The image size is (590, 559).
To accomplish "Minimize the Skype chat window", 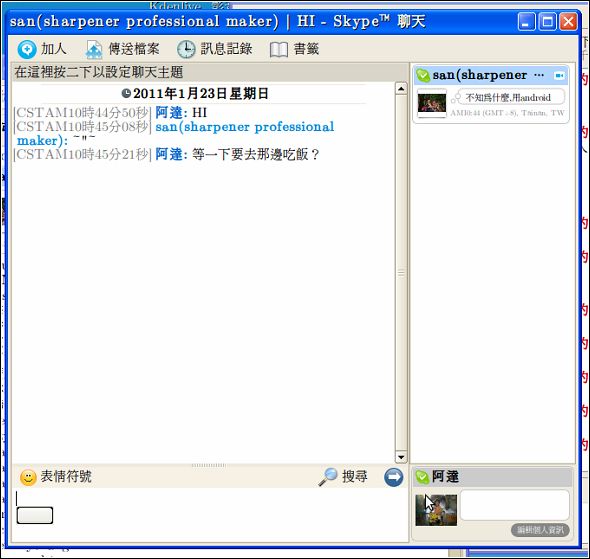I will click(x=526, y=22).
